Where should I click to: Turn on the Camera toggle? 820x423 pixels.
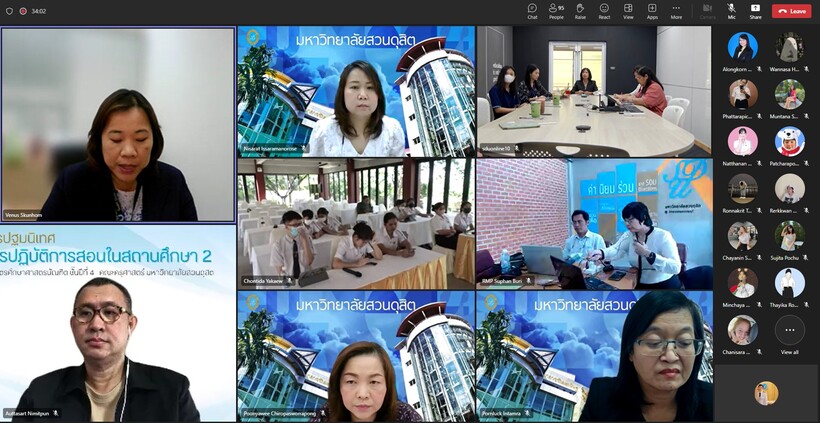[707, 10]
